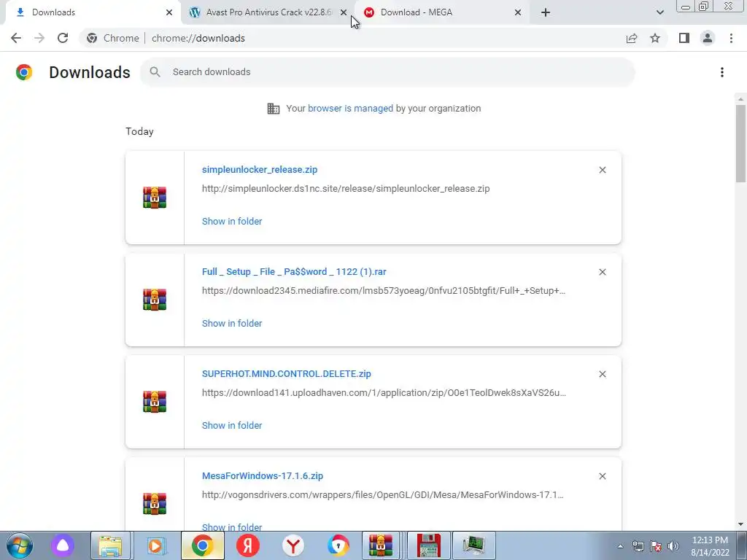Reload the downloads page

click(x=63, y=38)
